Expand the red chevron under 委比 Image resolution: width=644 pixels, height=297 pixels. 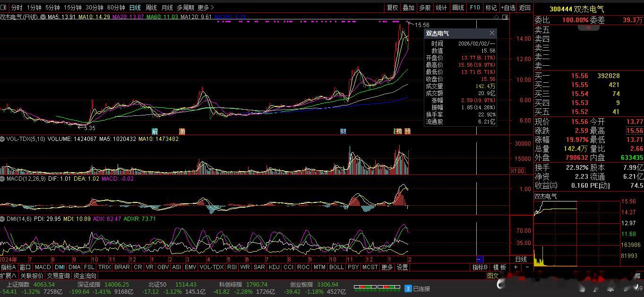pyautogui.click(x=588, y=27)
